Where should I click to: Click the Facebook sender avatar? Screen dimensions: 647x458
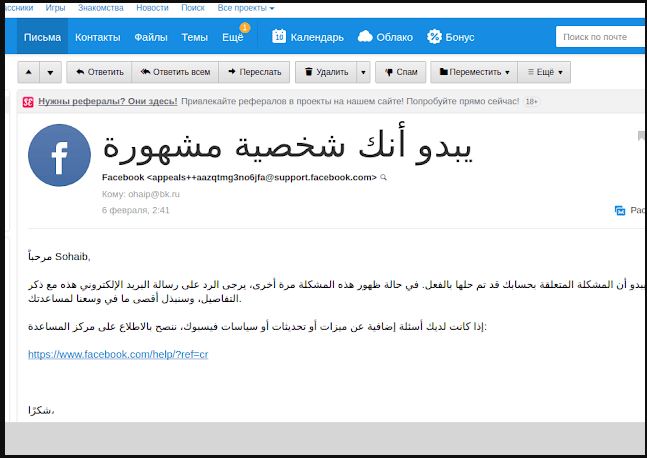(59, 155)
